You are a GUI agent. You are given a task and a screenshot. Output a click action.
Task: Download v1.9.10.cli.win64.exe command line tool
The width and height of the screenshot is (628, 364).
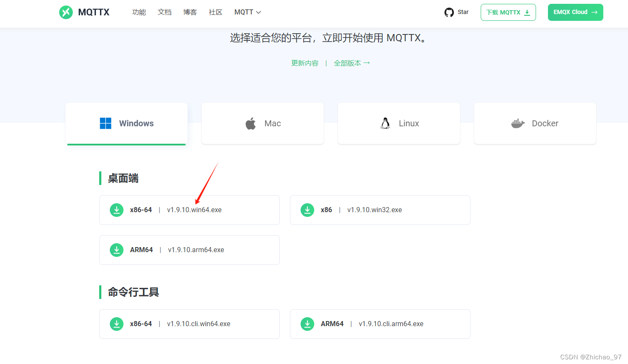[x=189, y=324]
